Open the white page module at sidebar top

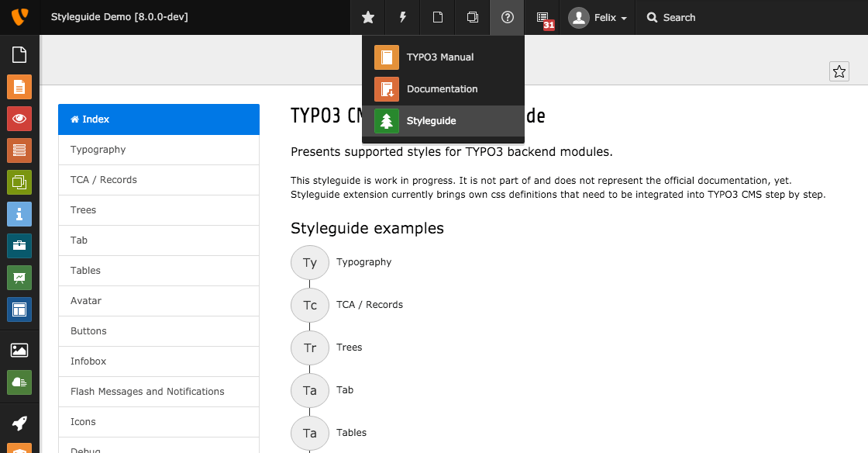pyautogui.click(x=19, y=55)
